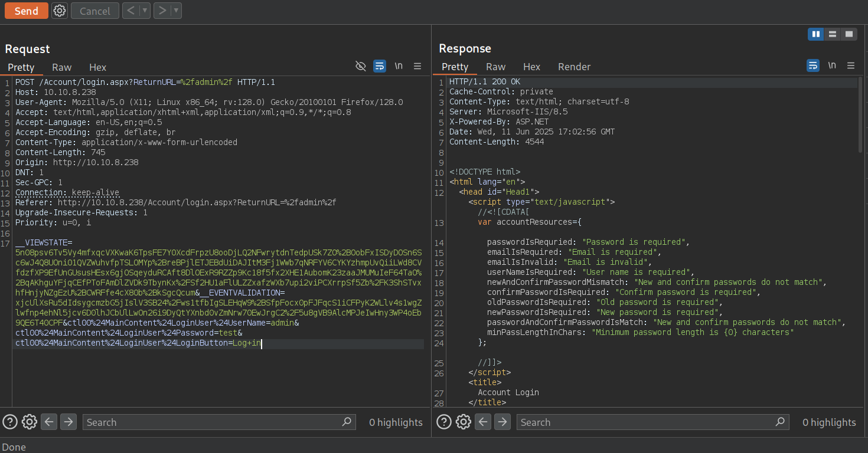This screenshot has height=453, width=868.
Task: Switch Response view to Pretty tab
Action: pyautogui.click(x=455, y=67)
